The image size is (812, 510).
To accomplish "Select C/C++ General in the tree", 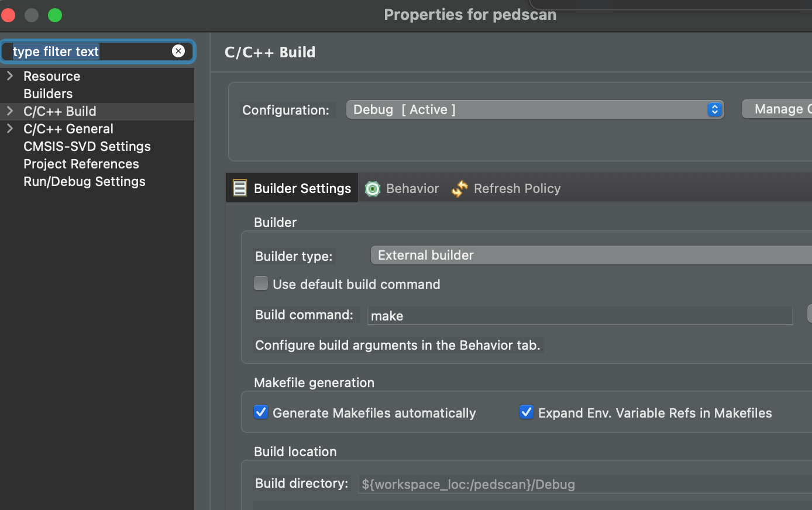I will click(x=68, y=129).
